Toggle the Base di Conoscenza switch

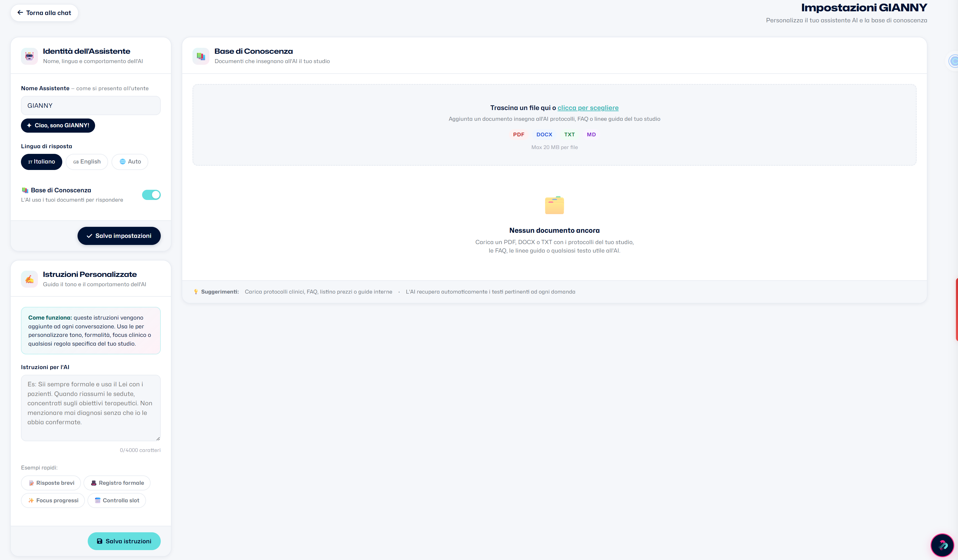151,195
